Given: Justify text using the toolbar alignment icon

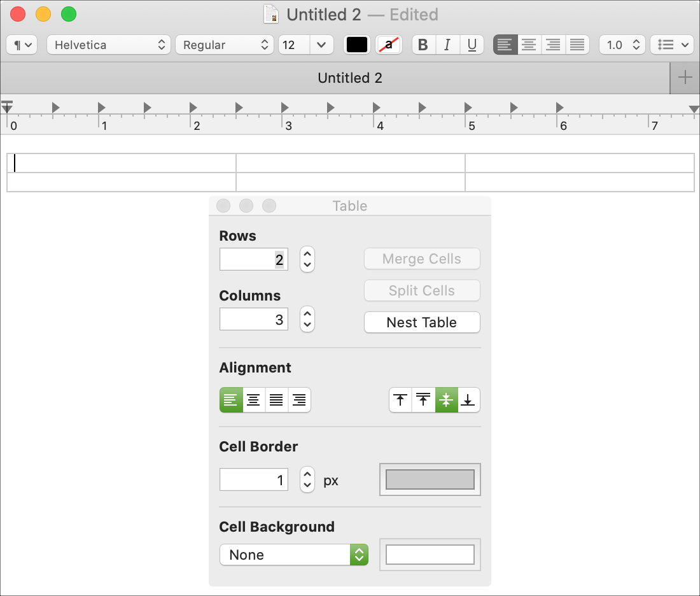Looking at the screenshot, I should point(577,45).
